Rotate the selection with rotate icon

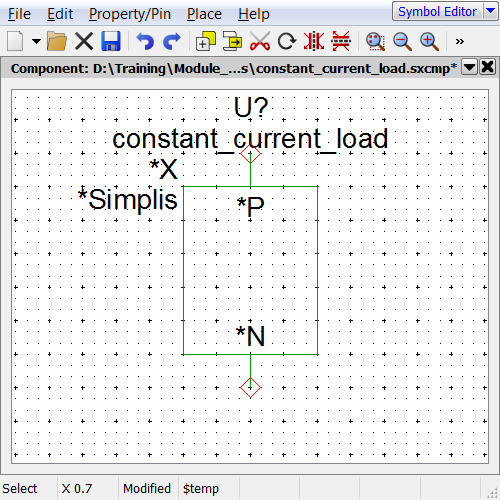pyautogui.click(x=287, y=41)
